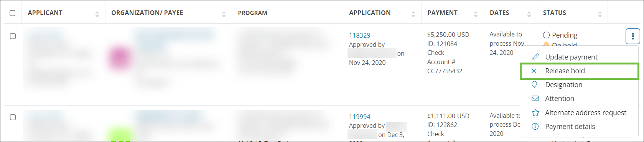644x142 pixels.
Task: Open application link 119994
Action: pos(359,117)
